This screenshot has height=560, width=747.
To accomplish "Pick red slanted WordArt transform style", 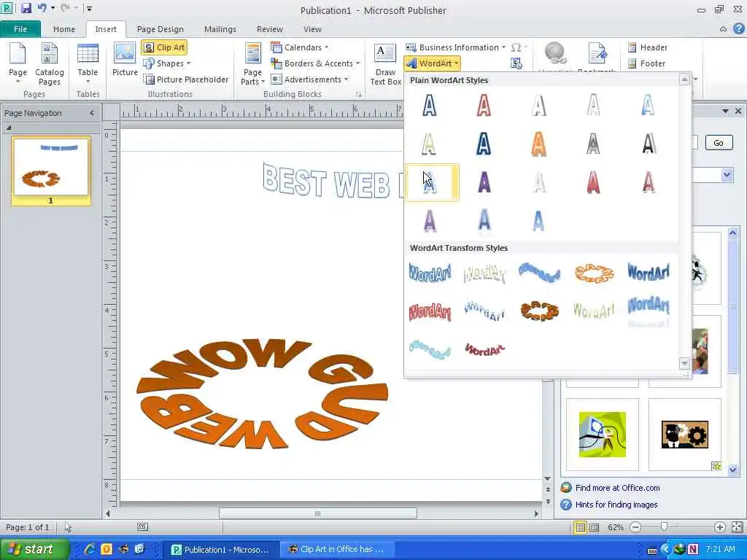I will (x=484, y=350).
